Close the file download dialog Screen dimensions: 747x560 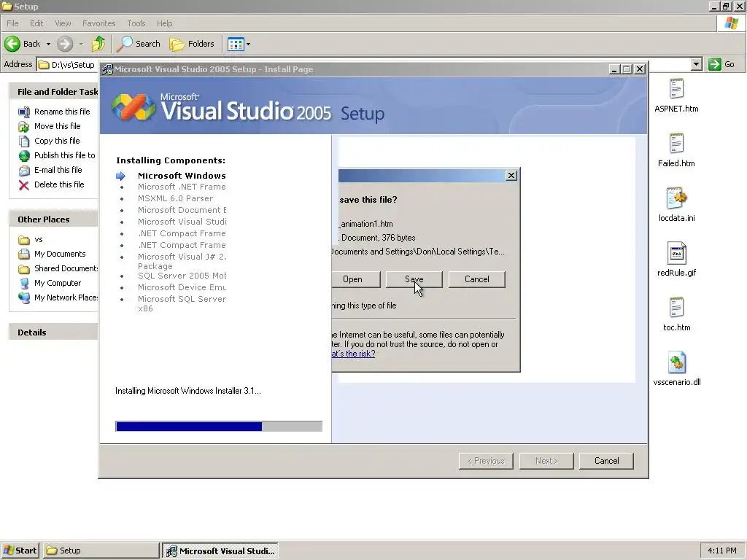coord(511,175)
